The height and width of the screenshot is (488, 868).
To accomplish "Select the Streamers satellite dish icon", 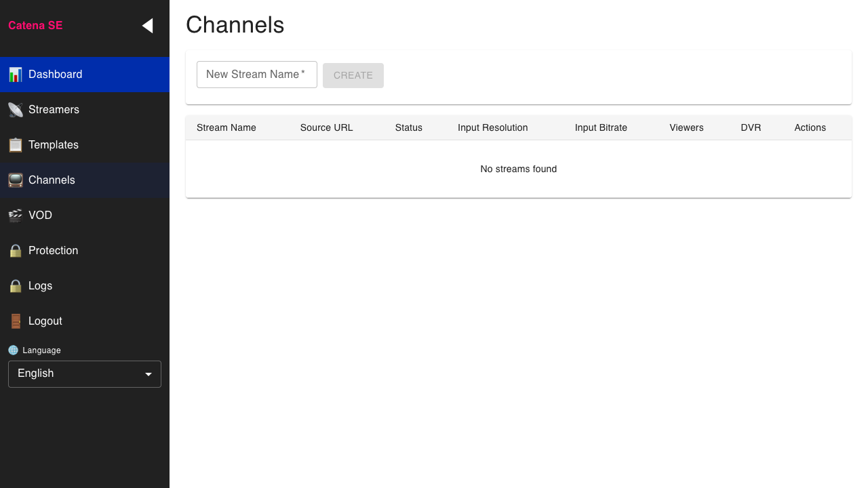I will click(15, 109).
